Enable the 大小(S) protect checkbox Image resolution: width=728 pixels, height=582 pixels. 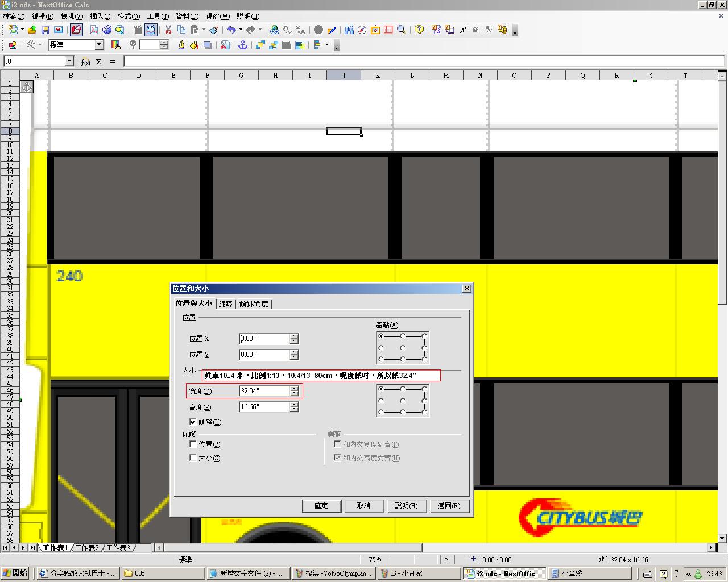click(x=193, y=458)
